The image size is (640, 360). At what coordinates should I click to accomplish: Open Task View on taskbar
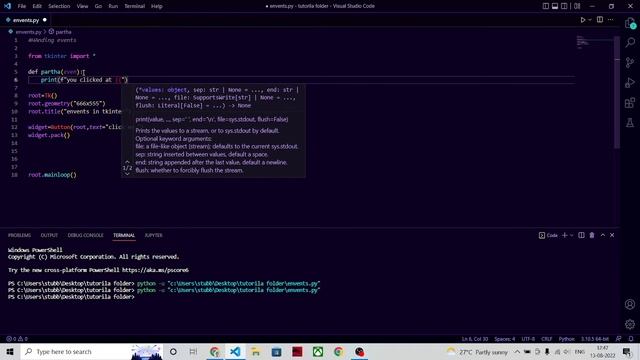(193, 351)
